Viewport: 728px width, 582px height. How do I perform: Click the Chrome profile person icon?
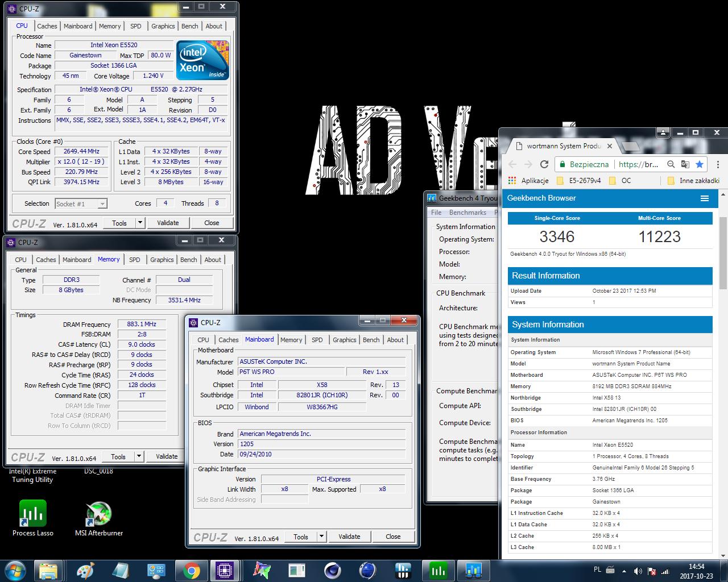pos(663,132)
